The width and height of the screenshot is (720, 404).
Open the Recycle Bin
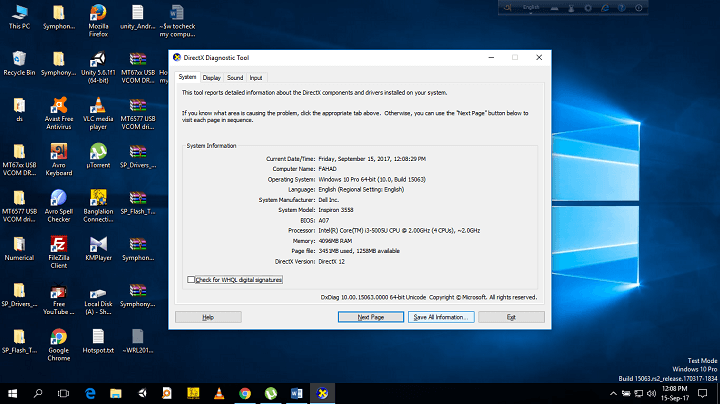(18, 59)
